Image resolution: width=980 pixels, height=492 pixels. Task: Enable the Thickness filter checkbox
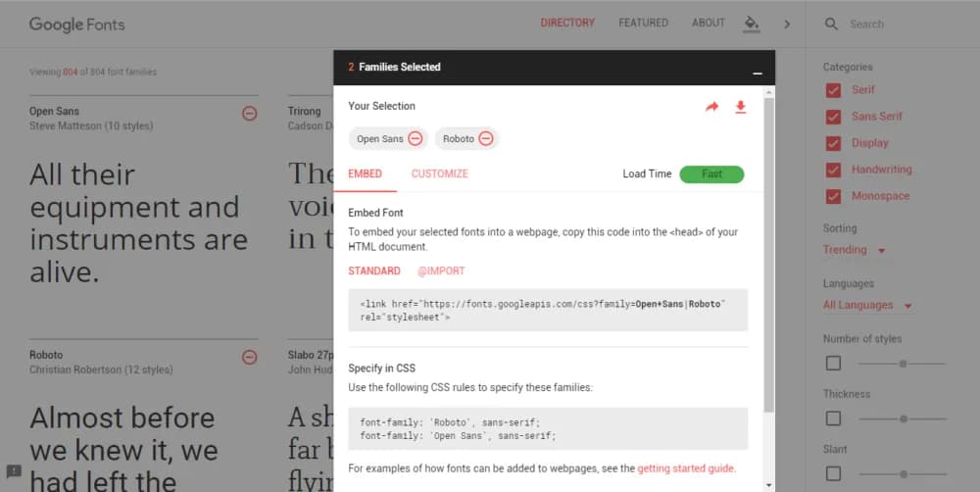click(x=833, y=418)
